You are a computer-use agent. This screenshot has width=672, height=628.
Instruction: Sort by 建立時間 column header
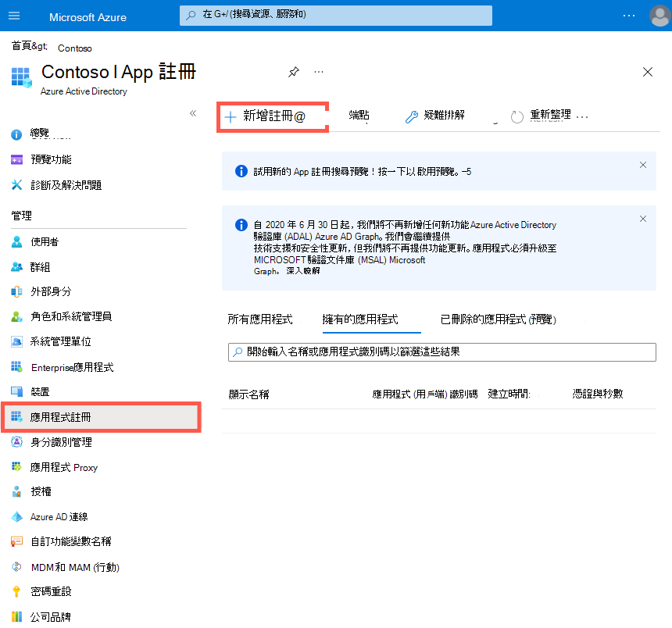(509, 394)
